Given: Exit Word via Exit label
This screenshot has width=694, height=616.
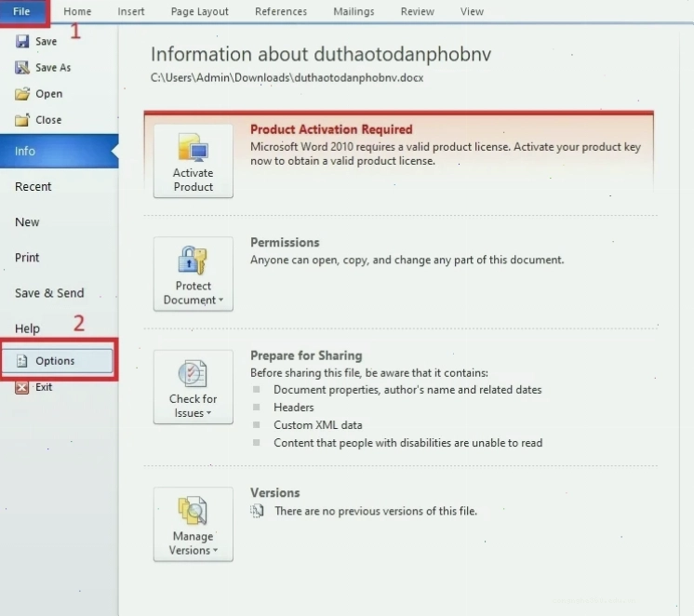Looking at the screenshot, I should tap(44, 387).
